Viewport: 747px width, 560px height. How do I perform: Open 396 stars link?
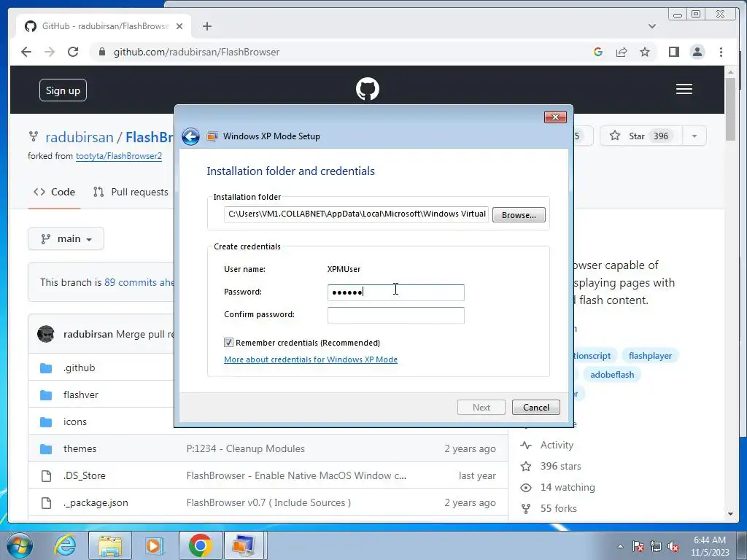click(560, 466)
